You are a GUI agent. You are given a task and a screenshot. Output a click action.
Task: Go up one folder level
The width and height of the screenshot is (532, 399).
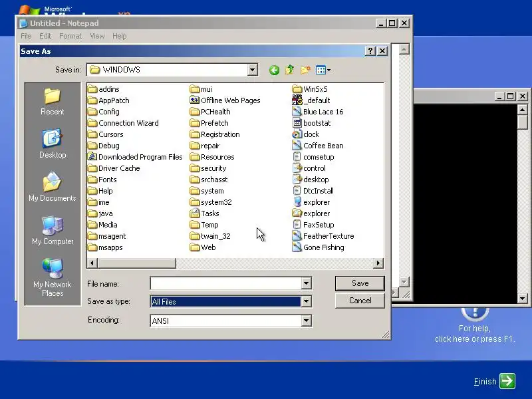click(x=289, y=70)
